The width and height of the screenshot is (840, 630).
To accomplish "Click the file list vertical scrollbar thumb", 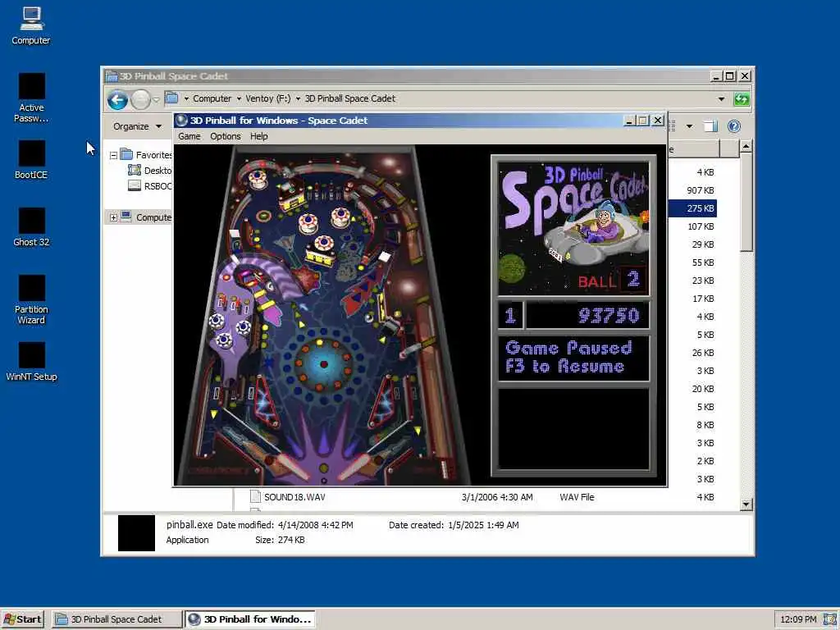I will (746, 202).
